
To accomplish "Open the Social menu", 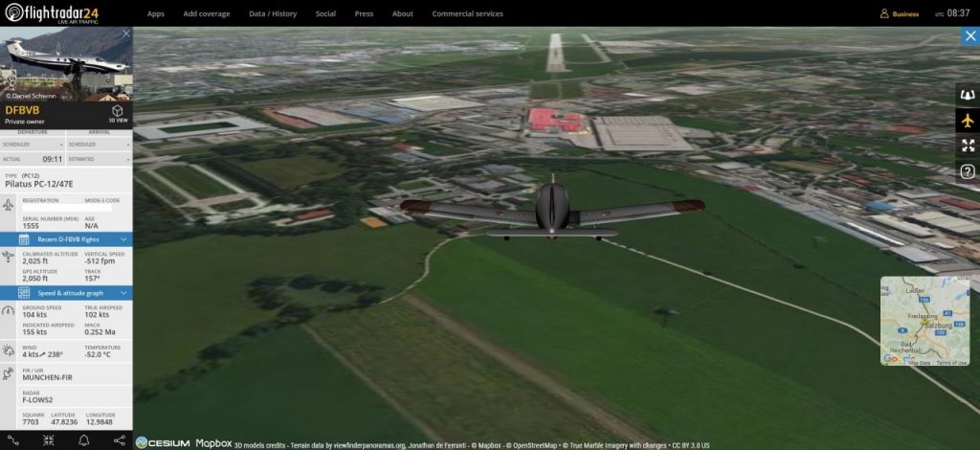I will point(325,13).
